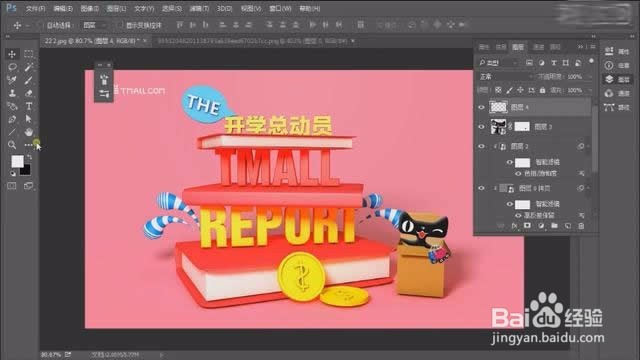This screenshot has height=360, width=640.
Task: Hide layer 图层 2 with its eye
Action: pyautogui.click(x=482, y=146)
